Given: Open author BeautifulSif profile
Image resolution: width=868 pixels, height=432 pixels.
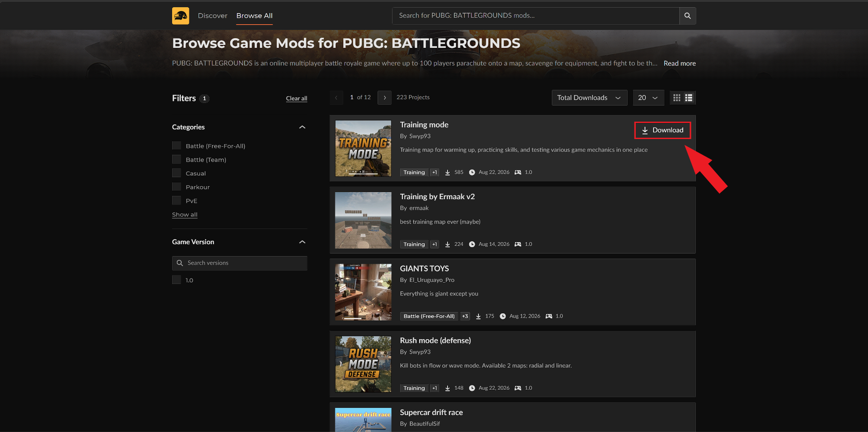Looking at the screenshot, I should (x=424, y=424).
